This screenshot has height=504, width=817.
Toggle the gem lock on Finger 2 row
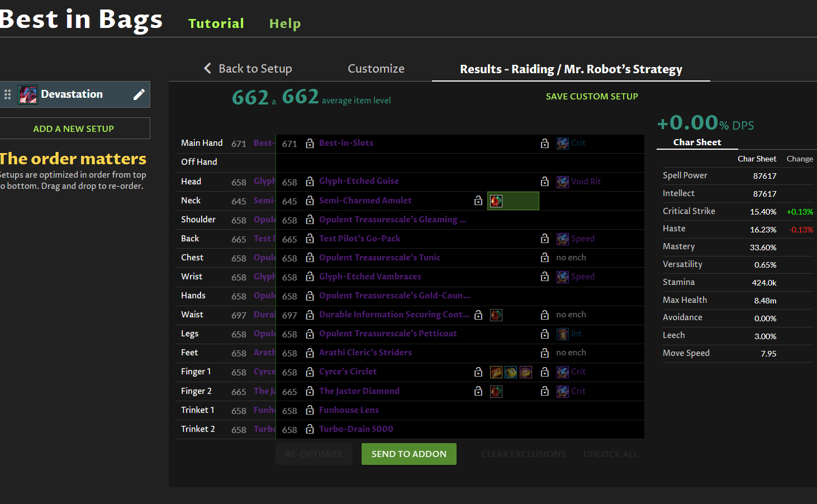478,392
